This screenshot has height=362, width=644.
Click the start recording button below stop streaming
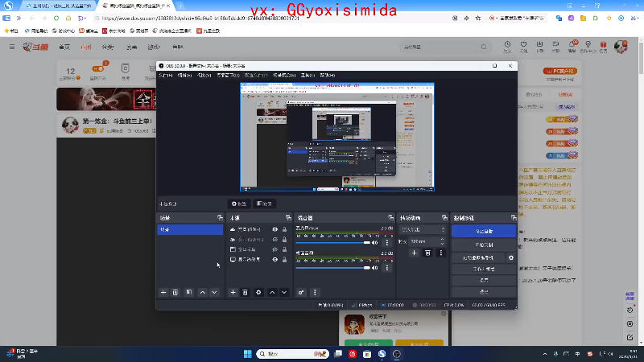pos(484,245)
